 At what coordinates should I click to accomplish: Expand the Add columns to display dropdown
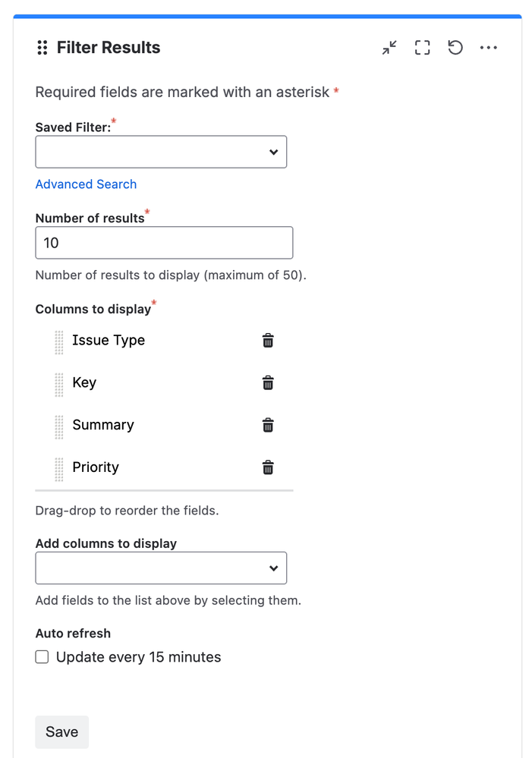pos(161,568)
